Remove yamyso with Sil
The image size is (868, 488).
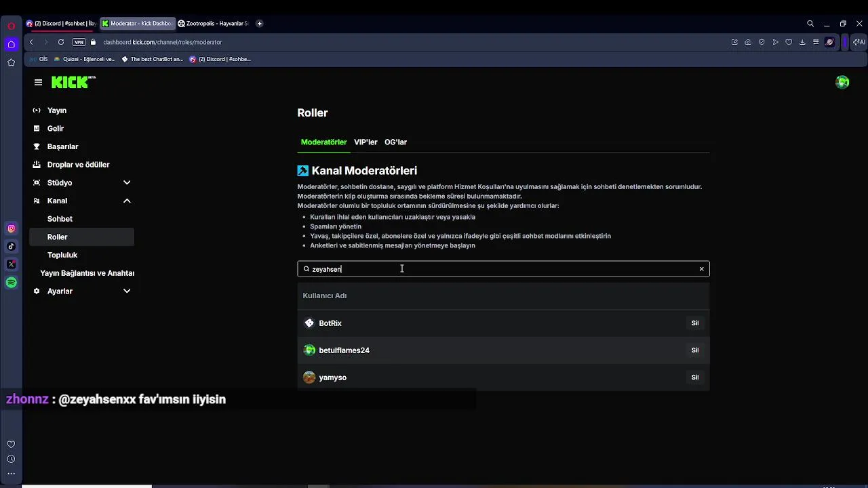(694, 378)
